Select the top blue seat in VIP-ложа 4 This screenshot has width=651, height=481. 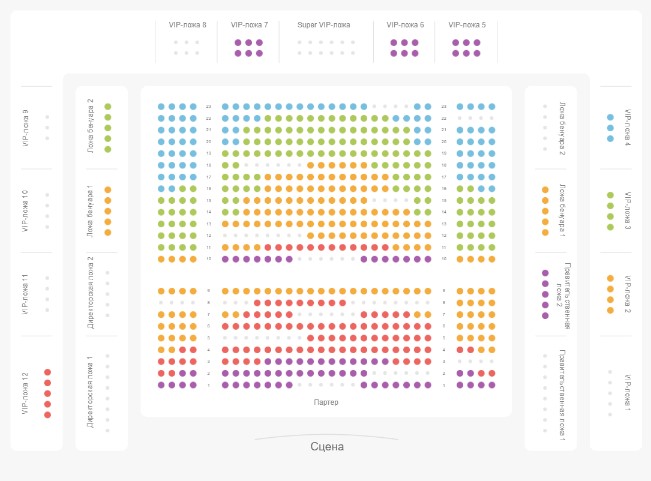[610, 117]
